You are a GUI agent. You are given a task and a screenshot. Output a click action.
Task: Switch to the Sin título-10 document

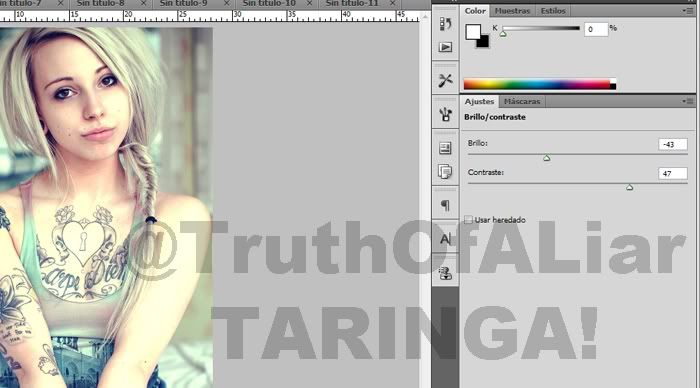[269, 4]
